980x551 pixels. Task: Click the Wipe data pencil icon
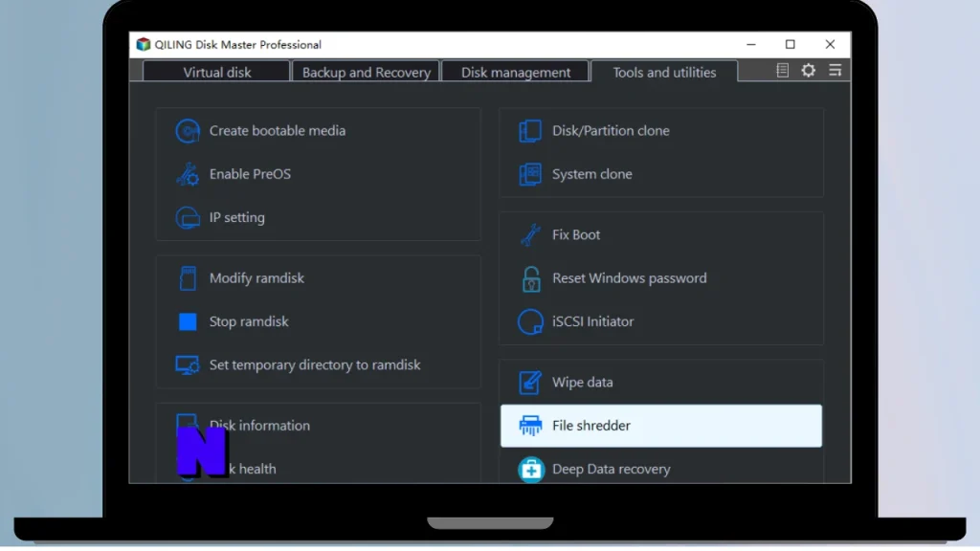tap(530, 383)
